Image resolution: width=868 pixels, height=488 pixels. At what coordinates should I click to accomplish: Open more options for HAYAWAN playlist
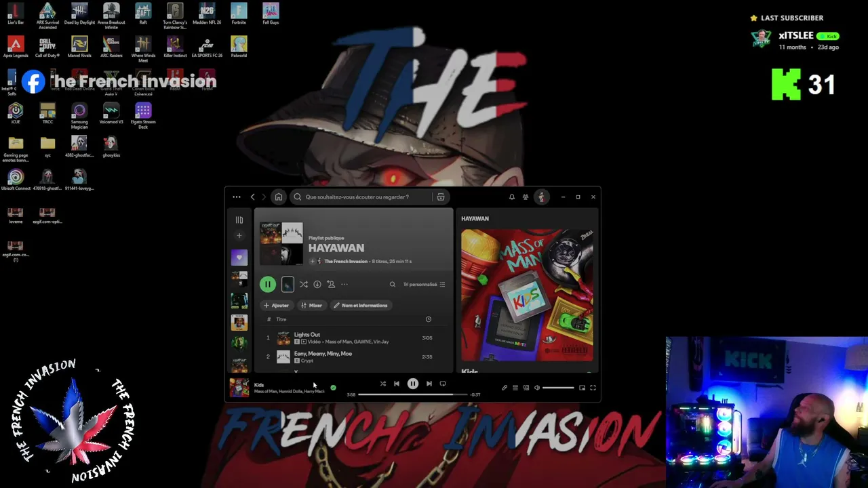[x=344, y=285]
